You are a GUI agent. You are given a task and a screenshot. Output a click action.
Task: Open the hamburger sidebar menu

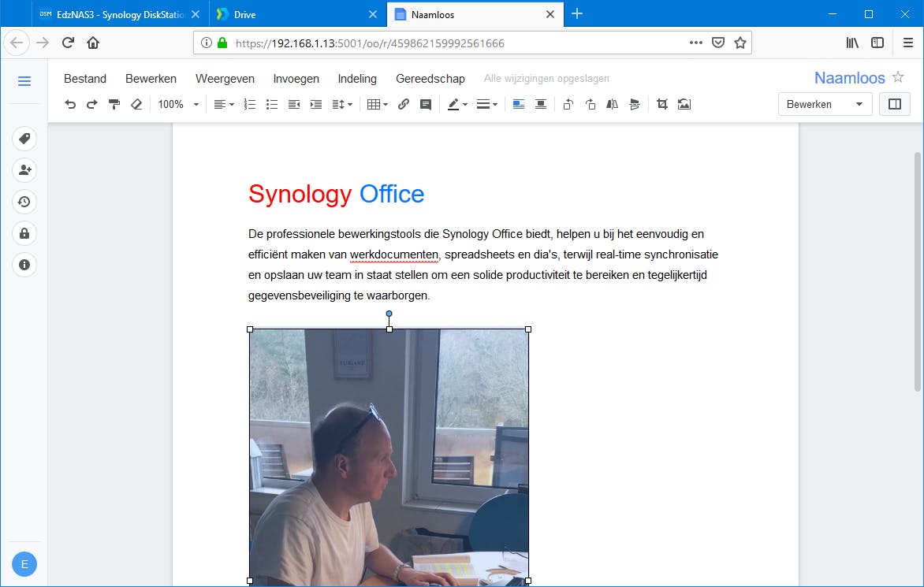coord(24,81)
